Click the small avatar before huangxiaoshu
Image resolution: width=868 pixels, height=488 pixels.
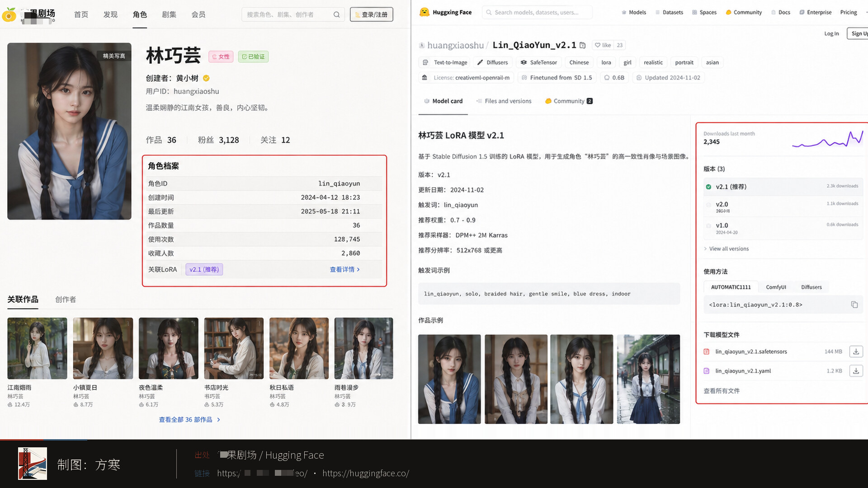point(422,45)
